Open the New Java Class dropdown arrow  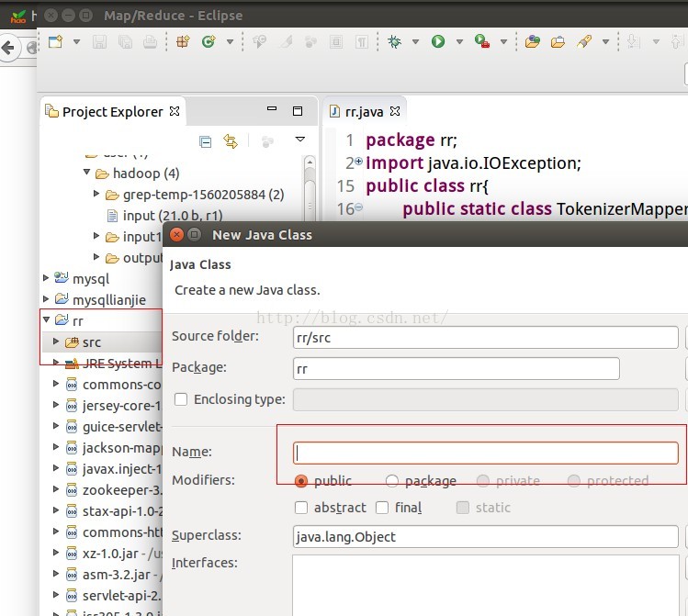(230, 41)
